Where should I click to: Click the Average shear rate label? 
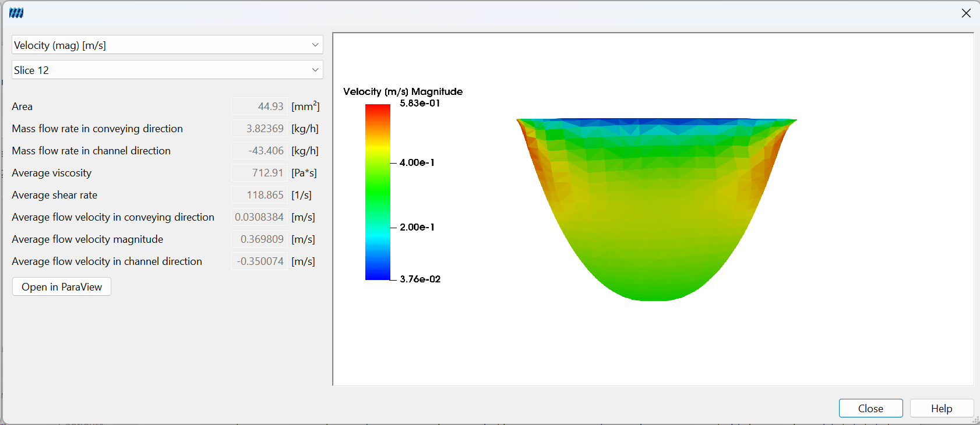pos(54,195)
